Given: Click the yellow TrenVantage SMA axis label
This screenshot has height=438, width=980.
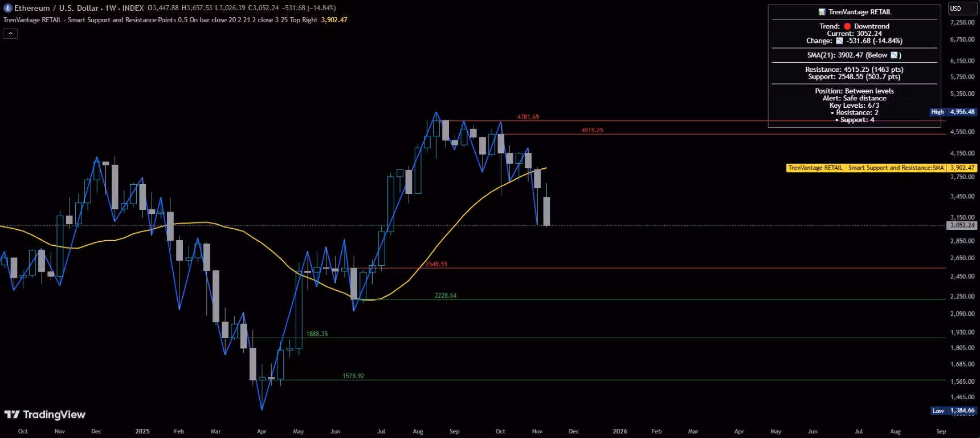Looking at the screenshot, I should pos(865,168).
